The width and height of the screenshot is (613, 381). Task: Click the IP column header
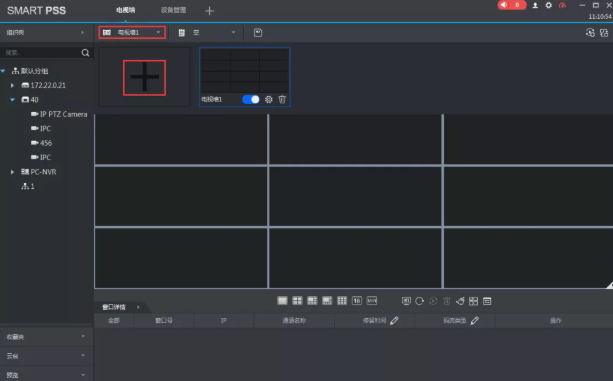click(x=224, y=320)
